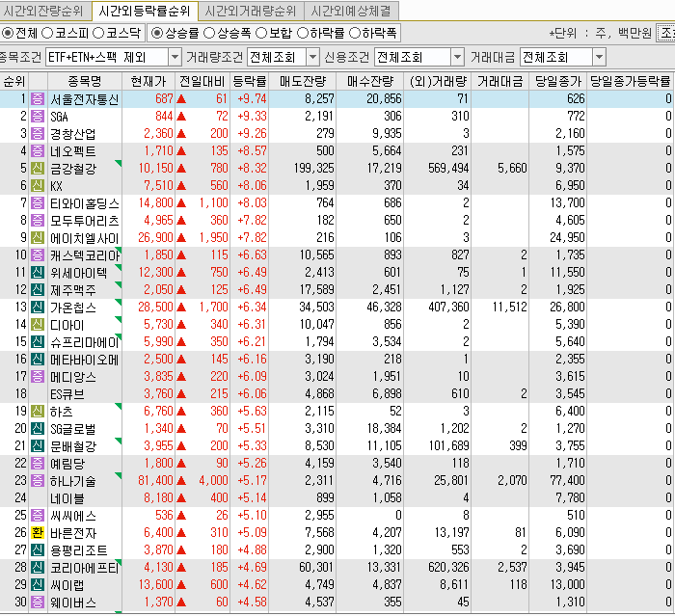
Task: Select stock name ES큐브
Action: click(x=67, y=394)
